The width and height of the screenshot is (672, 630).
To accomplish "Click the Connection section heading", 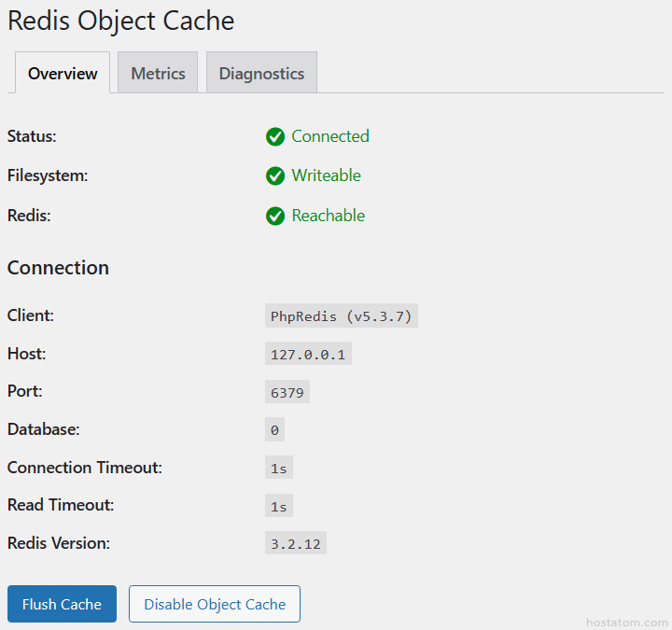I will (x=58, y=268).
